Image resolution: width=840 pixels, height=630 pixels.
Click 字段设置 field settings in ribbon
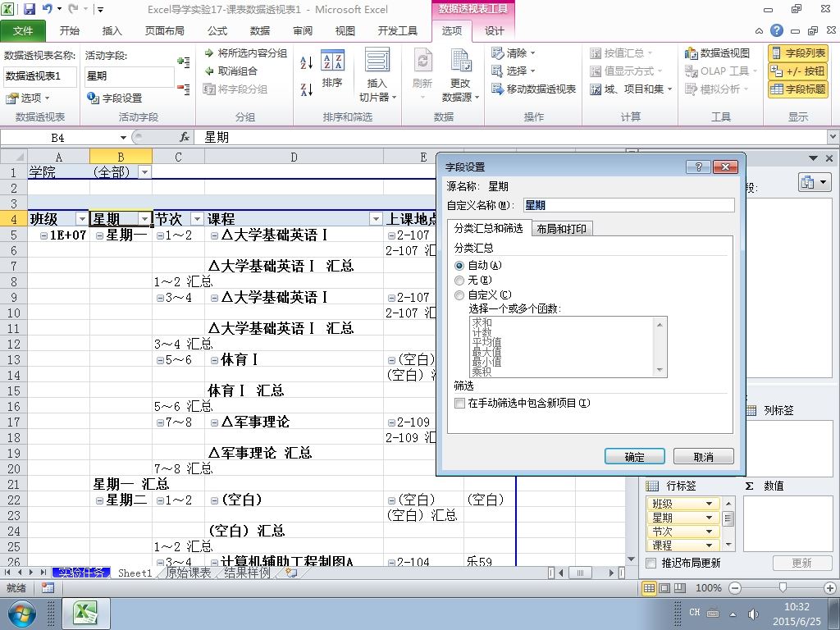tap(115, 98)
